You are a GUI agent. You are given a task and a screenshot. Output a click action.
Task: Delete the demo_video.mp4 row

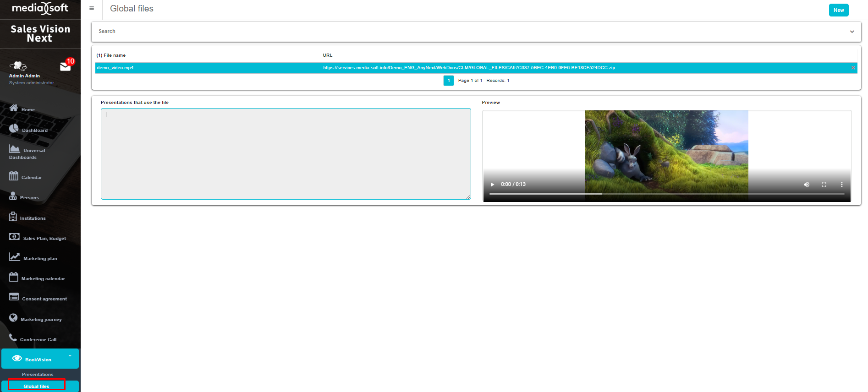pyautogui.click(x=853, y=68)
